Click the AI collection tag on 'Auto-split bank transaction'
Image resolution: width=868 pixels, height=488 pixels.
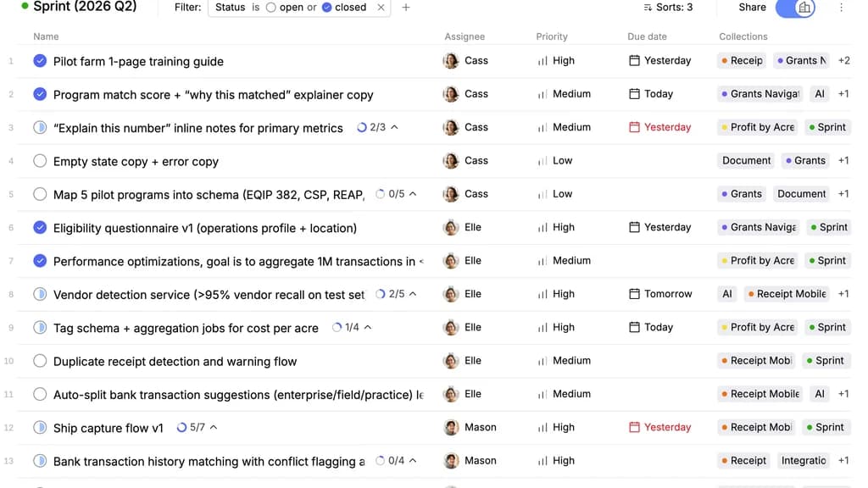click(x=819, y=394)
